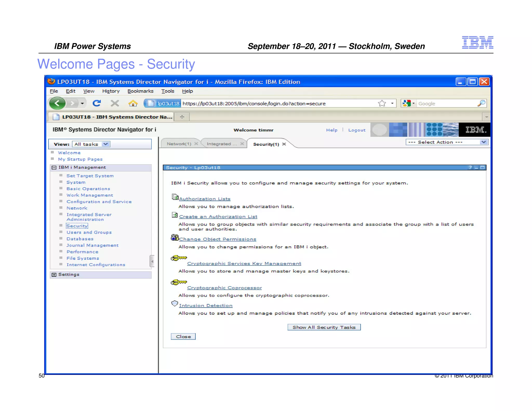The image size is (532, 411).
Task: Click the Authorization Lists icon
Action: pos(175,197)
